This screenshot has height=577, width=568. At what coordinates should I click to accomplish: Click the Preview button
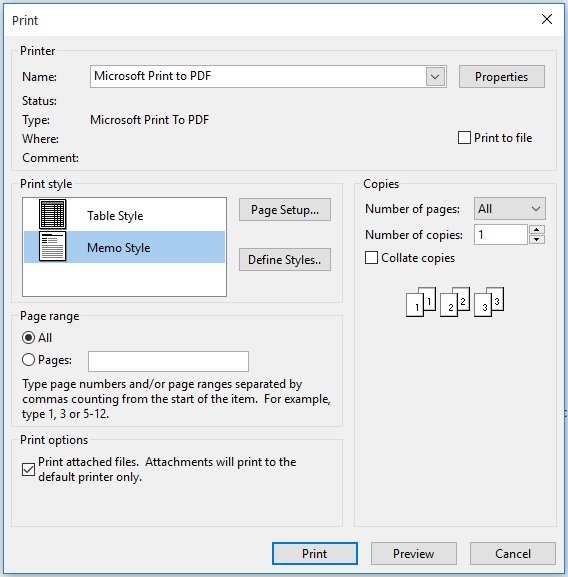pyautogui.click(x=414, y=553)
